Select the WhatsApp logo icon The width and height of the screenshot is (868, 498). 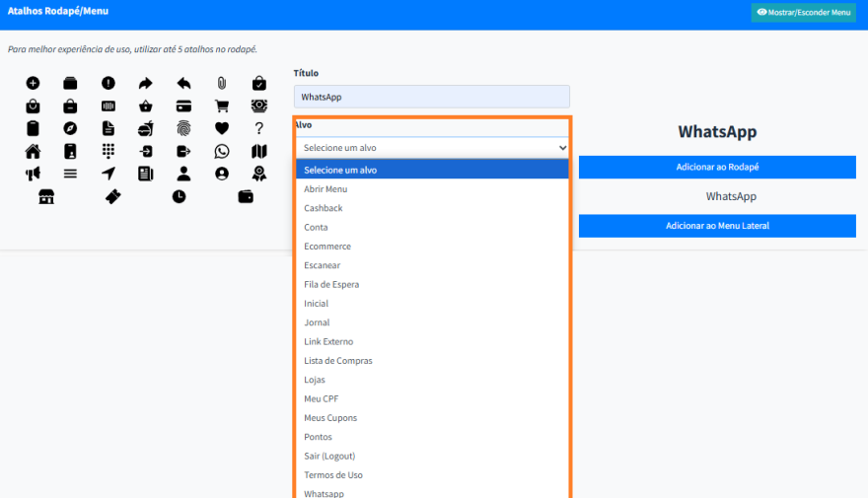(221, 151)
